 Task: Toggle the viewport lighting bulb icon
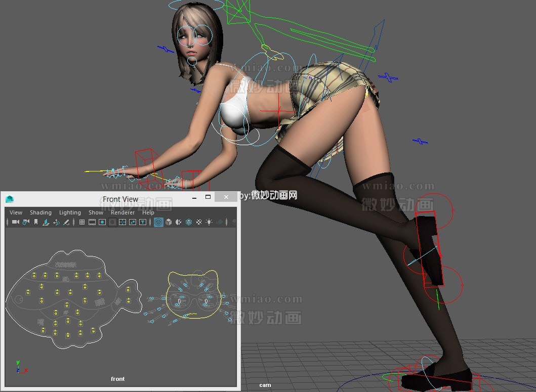209,222
